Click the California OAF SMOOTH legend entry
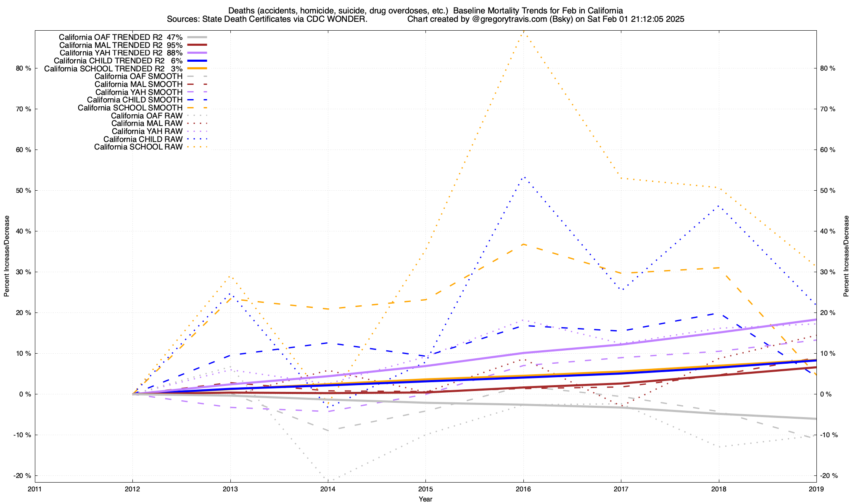Image resolution: width=861 pixels, height=504 pixels. click(x=138, y=76)
